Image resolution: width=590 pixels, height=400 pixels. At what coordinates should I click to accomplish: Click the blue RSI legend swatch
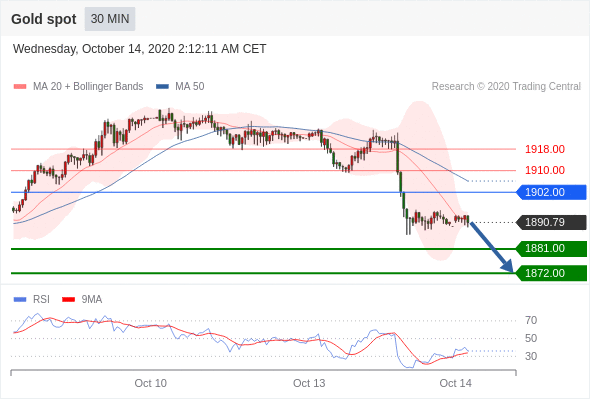click(20, 300)
